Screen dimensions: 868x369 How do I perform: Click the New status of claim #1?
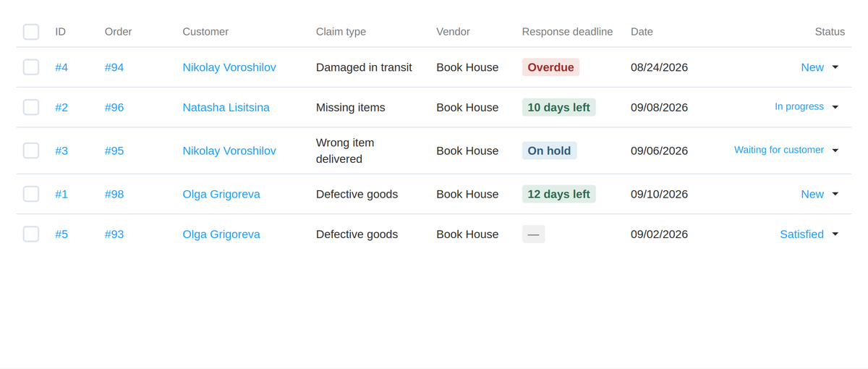(x=812, y=194)
